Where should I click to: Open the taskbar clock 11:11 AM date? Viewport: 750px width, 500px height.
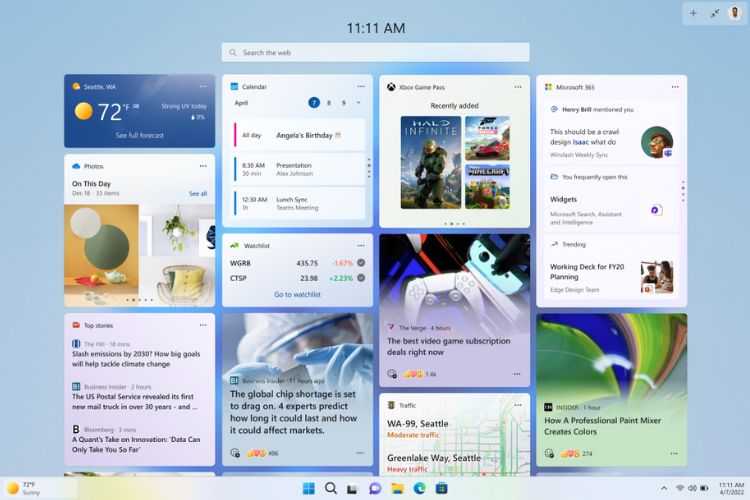coord(731,489)
